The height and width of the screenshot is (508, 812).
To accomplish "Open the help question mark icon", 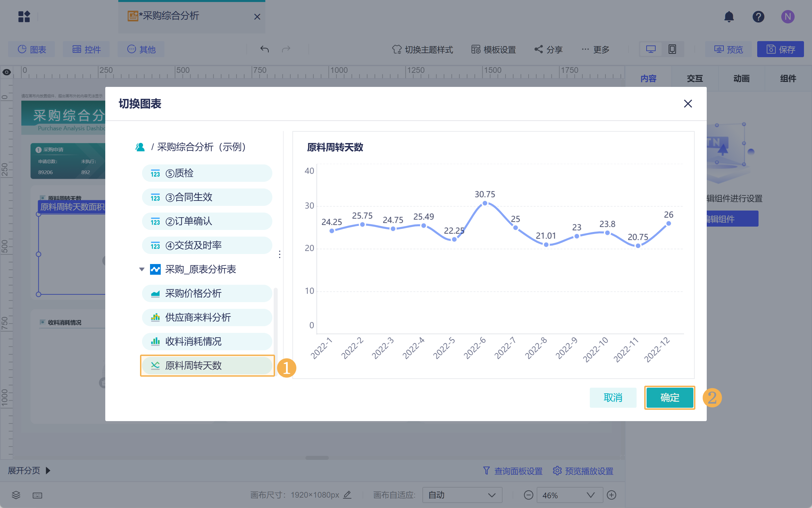I will point(758,16).
